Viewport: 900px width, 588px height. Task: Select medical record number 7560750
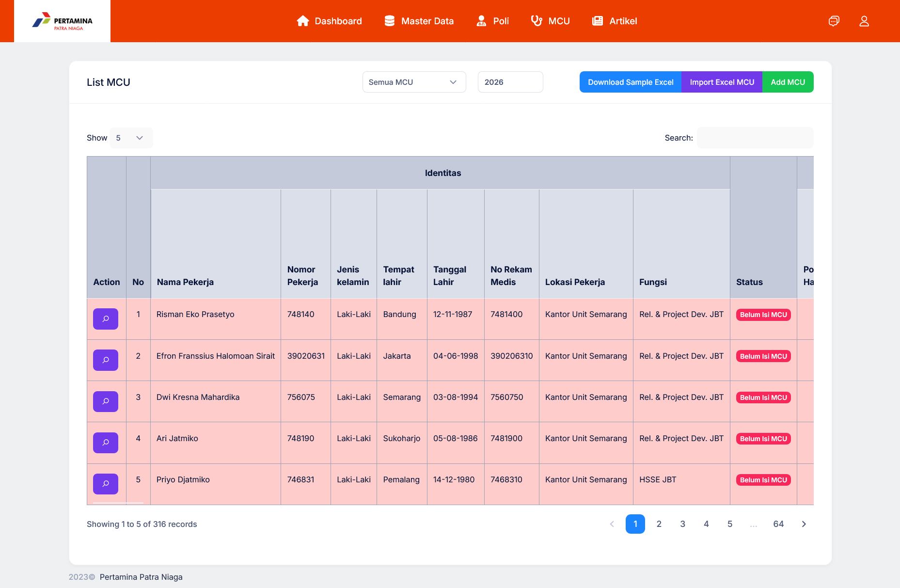511,401
